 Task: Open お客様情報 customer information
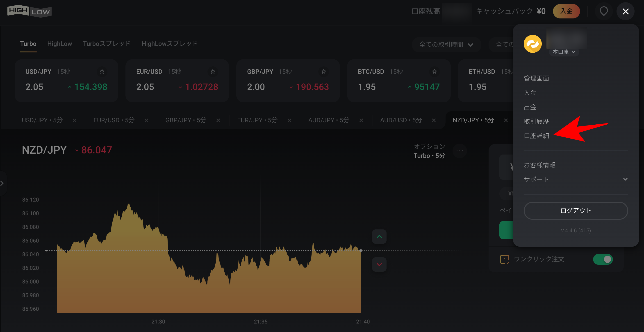pyautogui.click(x=539, y=165)
